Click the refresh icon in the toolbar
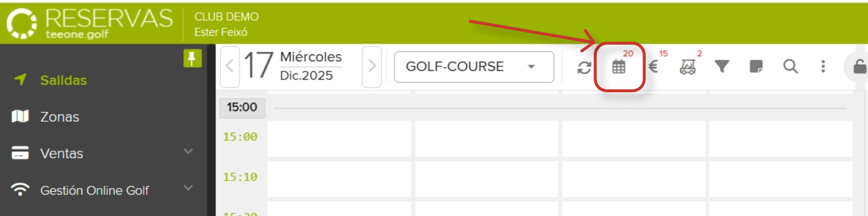The height and width of the screenshot is (216, 868). pos(584,67)
